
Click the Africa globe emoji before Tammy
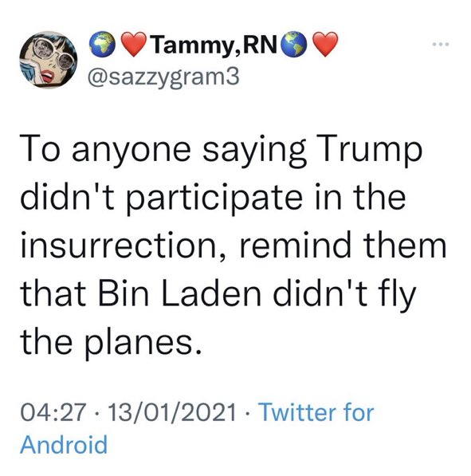102,45
